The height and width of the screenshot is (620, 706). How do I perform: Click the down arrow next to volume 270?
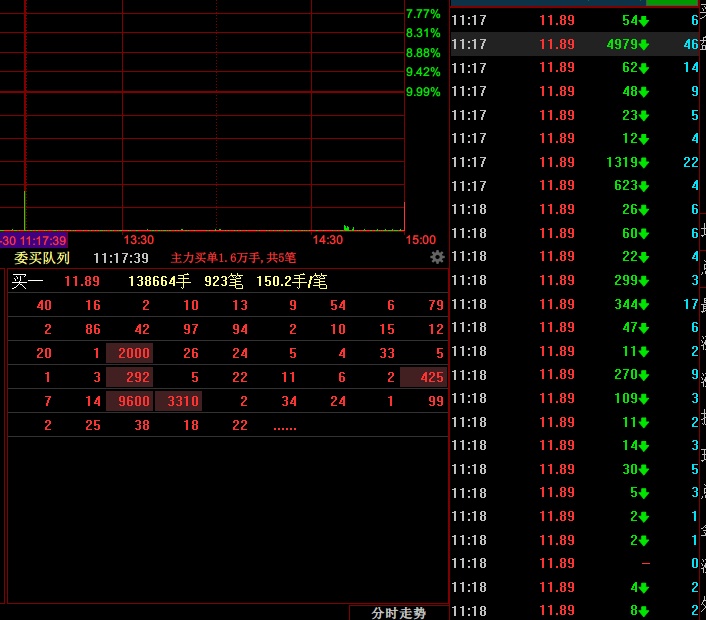644,375
